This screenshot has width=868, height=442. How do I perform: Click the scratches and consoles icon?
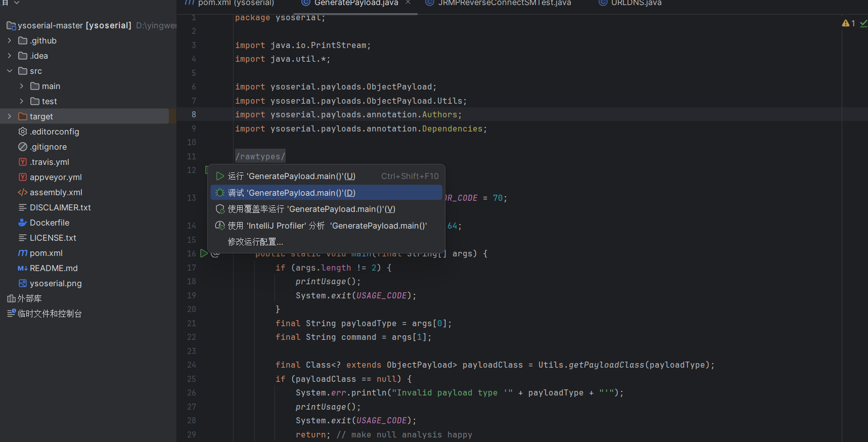pos(11,314)
